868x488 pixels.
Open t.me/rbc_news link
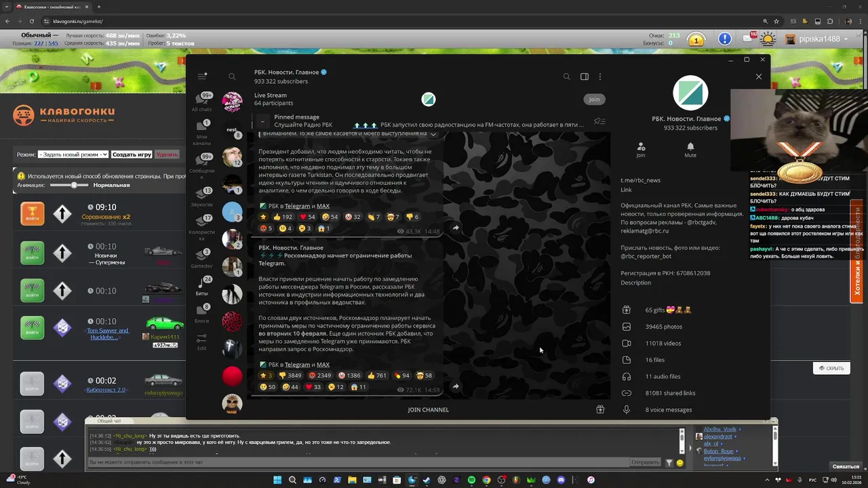click(640, 180)
